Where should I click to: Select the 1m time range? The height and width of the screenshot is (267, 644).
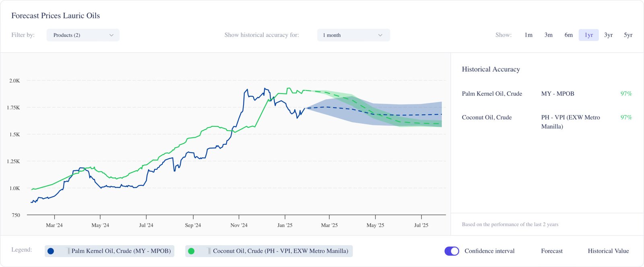coord(528,35)
